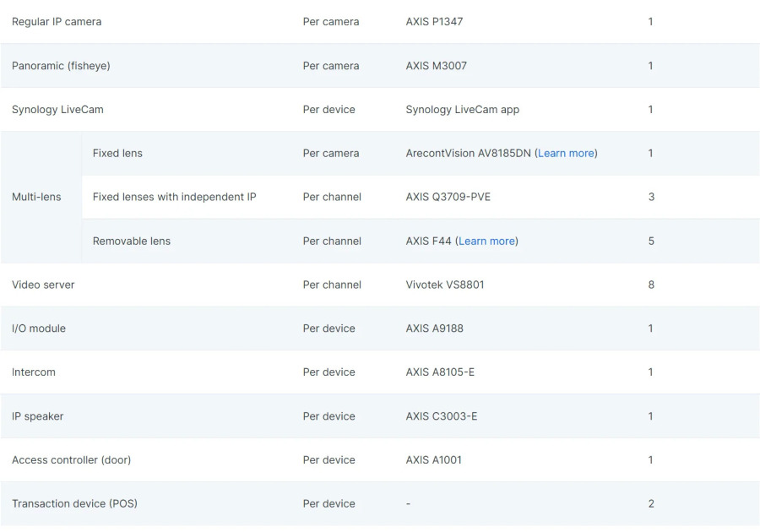Select the 'Video server' cell

click(43, 285)
